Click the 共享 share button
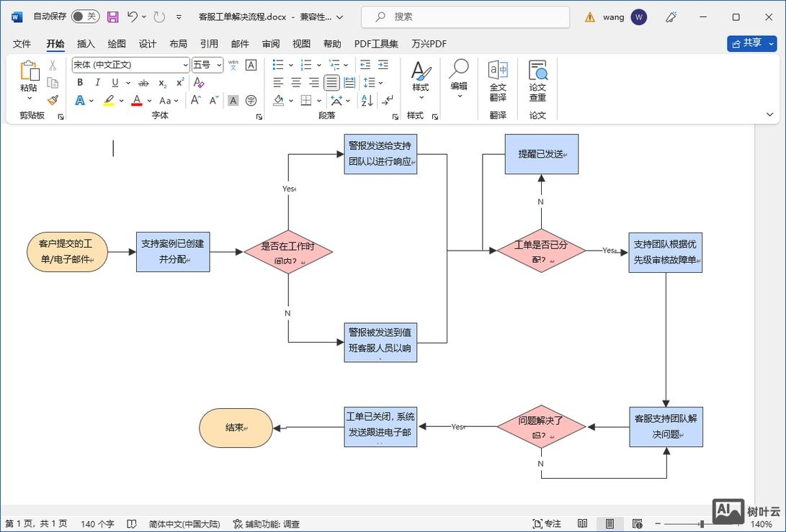 click(751, 43)
